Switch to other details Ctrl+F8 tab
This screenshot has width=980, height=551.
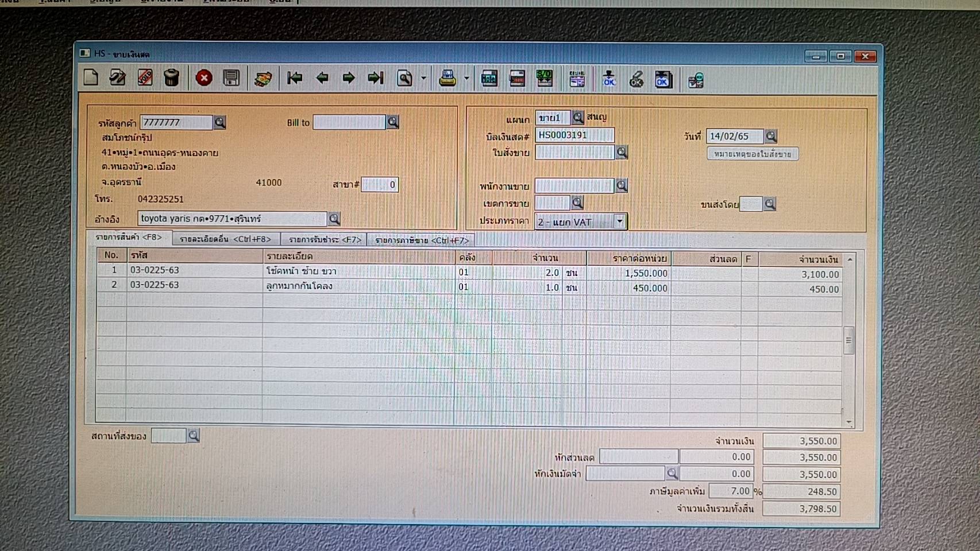[225, 239]
